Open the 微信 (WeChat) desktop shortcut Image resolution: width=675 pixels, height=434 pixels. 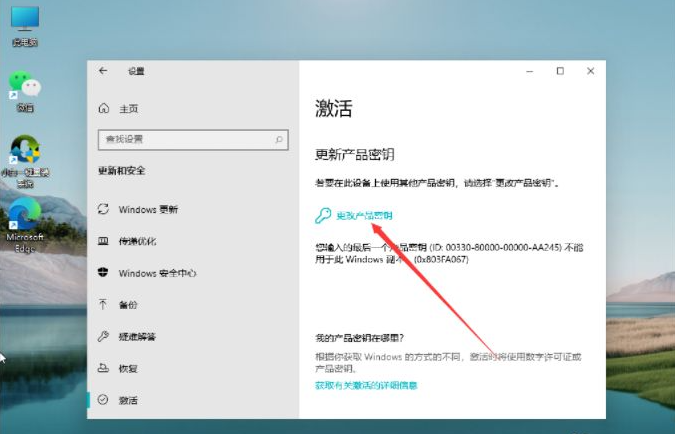(x=24, y=86)
